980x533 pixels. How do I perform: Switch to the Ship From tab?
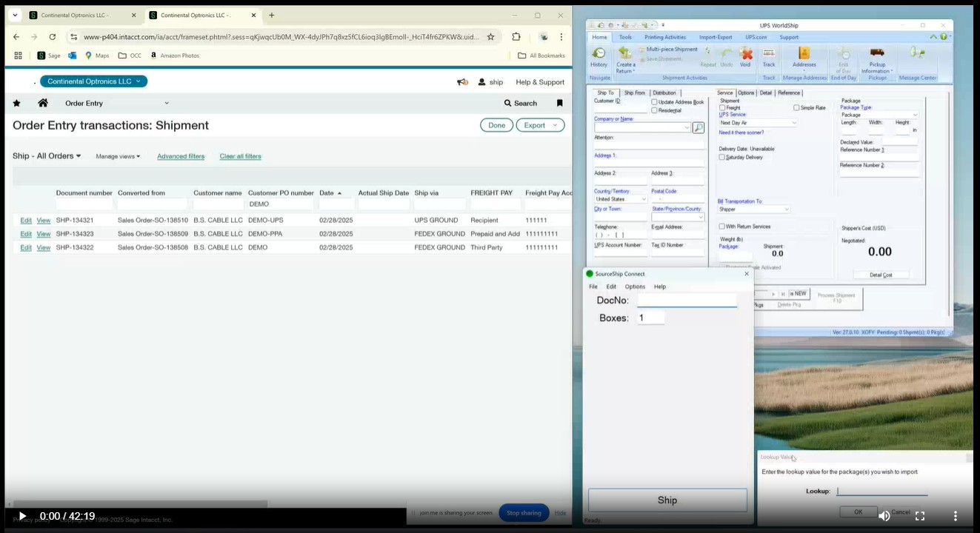634,93
